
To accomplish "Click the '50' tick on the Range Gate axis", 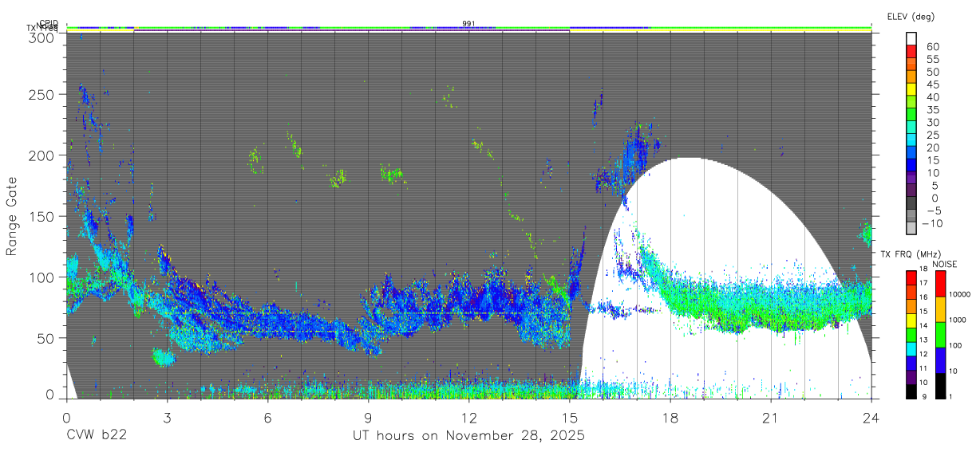I will pos(46,338).
